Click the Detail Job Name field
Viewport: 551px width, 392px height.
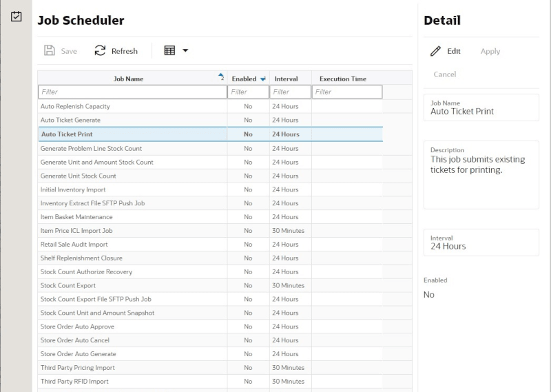point(481,107)
